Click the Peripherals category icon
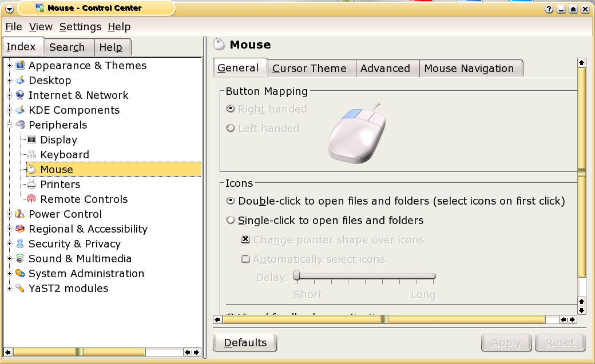The height and width of the screenshot is (364, 595). [20, 125]
